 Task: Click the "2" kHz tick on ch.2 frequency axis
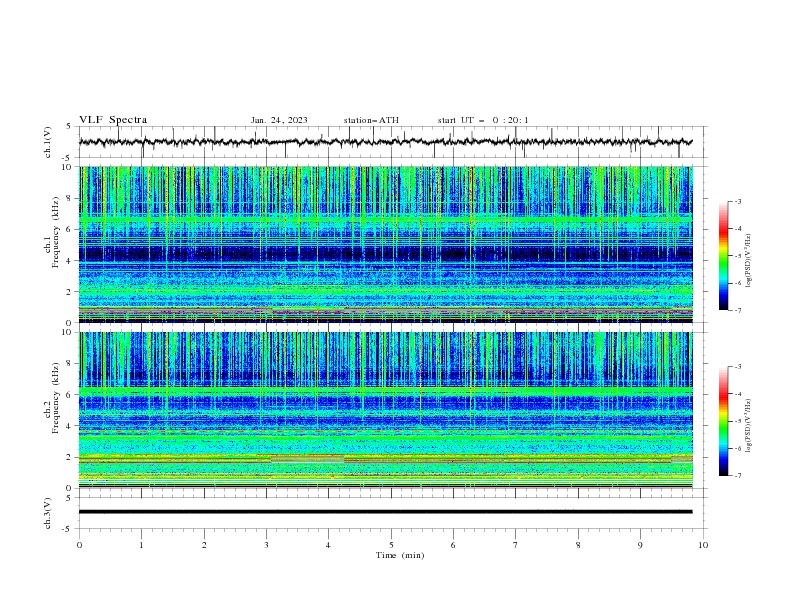[x=70, y=457]
